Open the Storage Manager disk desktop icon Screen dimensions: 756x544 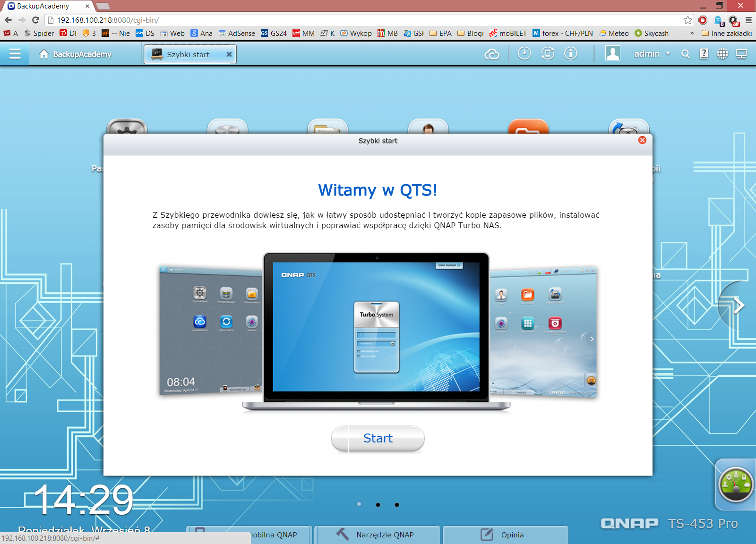tap(227, 127)
